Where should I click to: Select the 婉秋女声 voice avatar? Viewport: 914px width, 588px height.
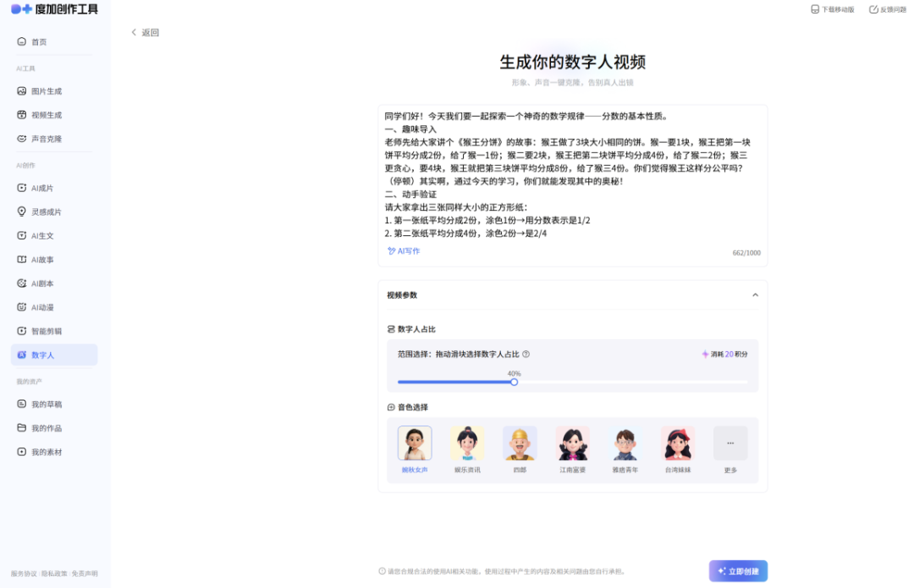415,442
